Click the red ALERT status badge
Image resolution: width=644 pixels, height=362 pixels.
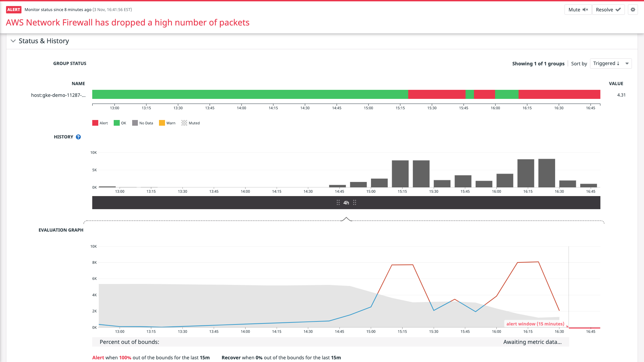click(x=14, y=10)
